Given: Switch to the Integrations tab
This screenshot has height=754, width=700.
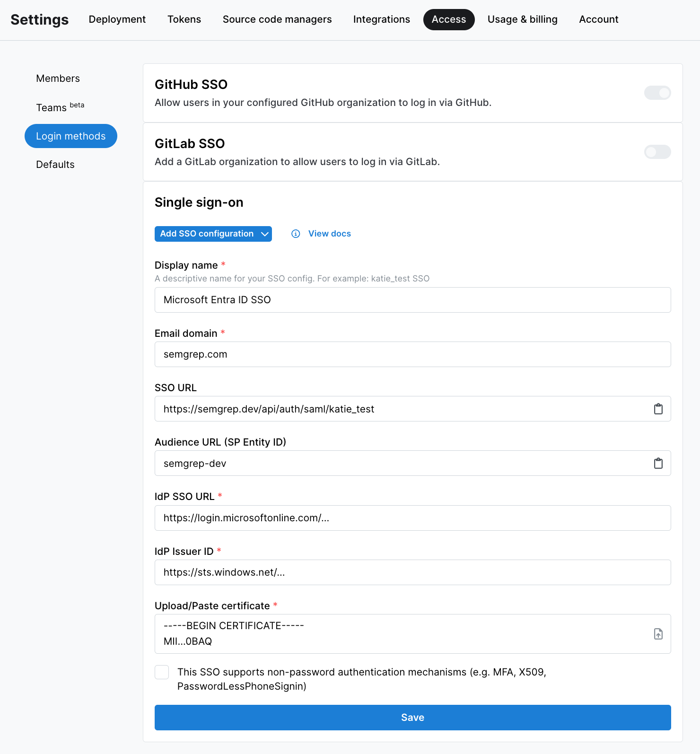Looking at the screenshot, I should pyautogui.click(x=381, y=19).
